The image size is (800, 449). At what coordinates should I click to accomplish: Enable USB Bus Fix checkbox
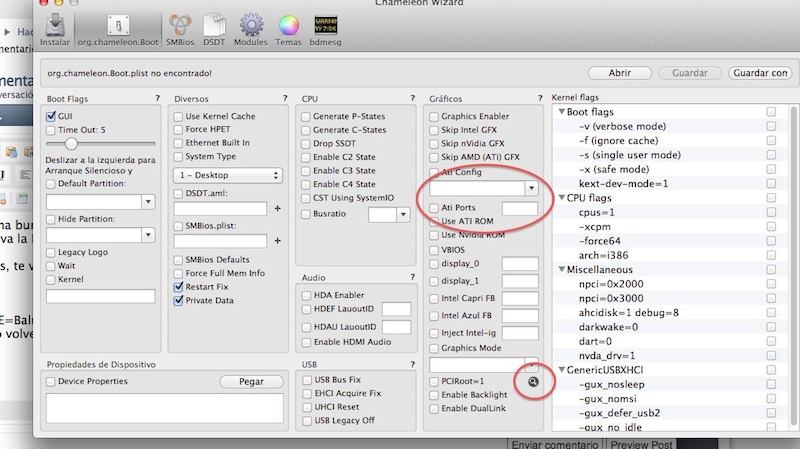(x=307, y=380)
